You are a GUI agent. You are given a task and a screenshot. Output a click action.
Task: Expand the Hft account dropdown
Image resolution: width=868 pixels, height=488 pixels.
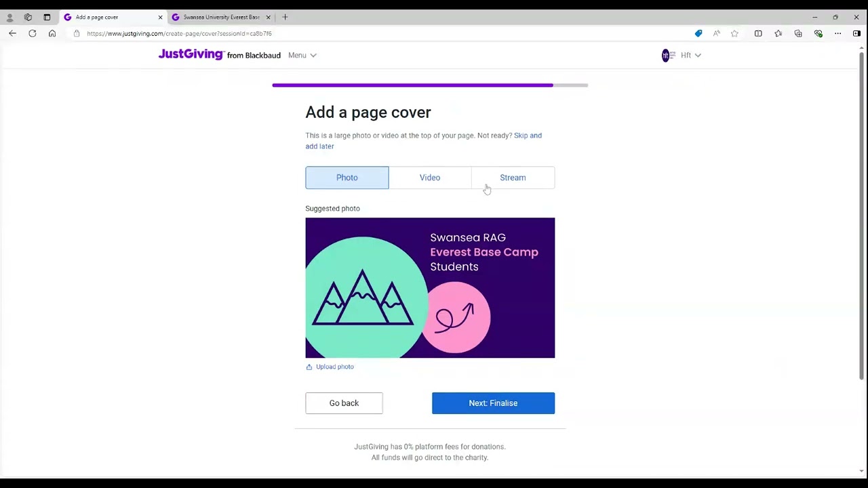point(691,56)
